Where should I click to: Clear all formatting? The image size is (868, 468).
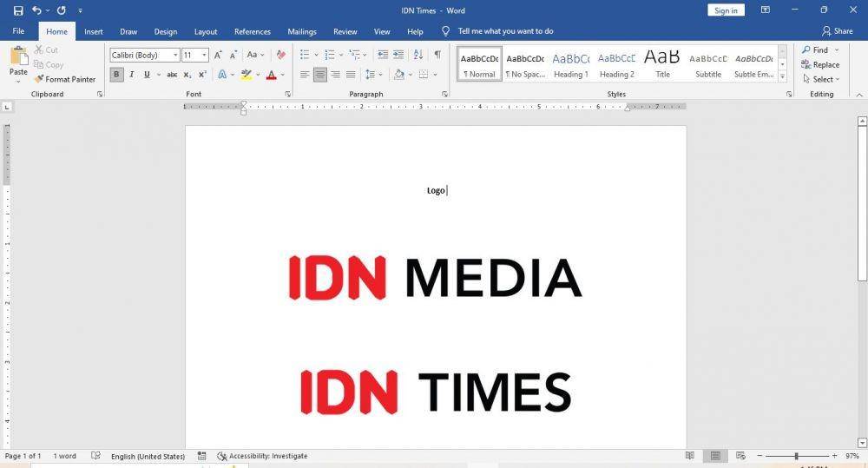[x=280, y=55]
